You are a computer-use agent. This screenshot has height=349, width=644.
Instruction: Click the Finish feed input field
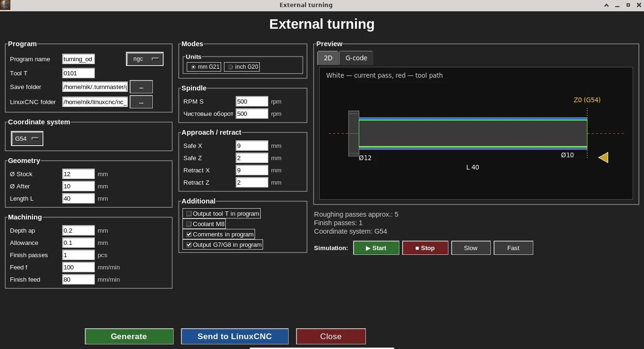pyautogui.click(x=79, y=279)
